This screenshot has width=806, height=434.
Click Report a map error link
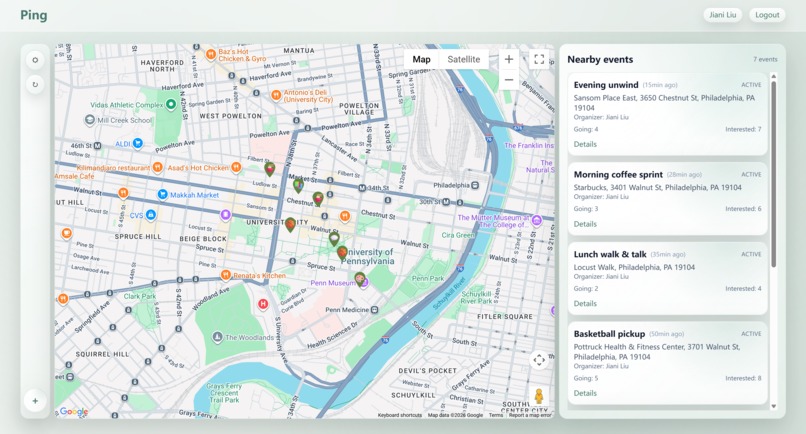530,415
